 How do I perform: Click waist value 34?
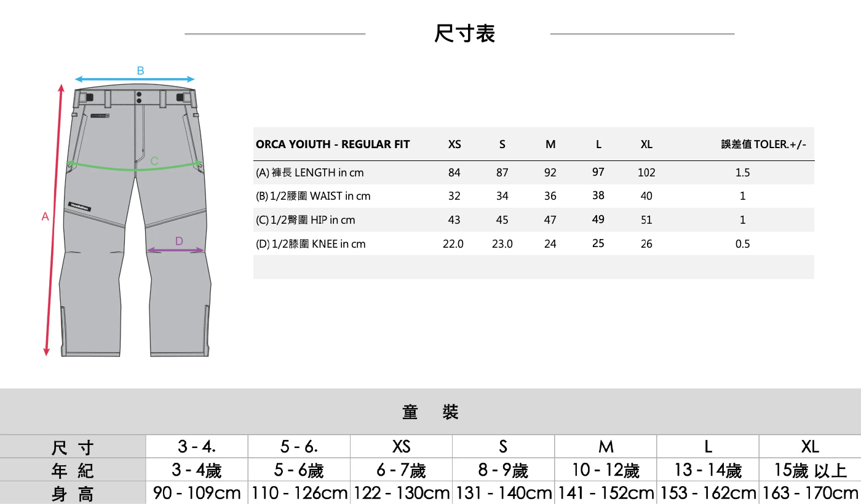pos(502,196)
